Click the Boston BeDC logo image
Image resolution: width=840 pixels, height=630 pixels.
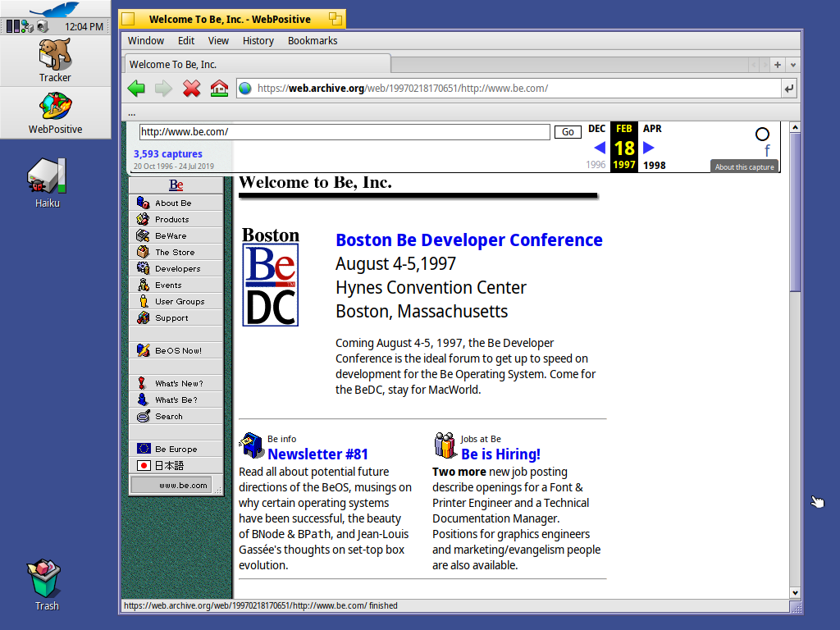(x=271, y=276)
